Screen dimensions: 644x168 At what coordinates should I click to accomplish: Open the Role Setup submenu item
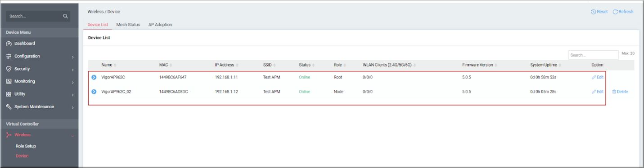click(x=26, y=146)
